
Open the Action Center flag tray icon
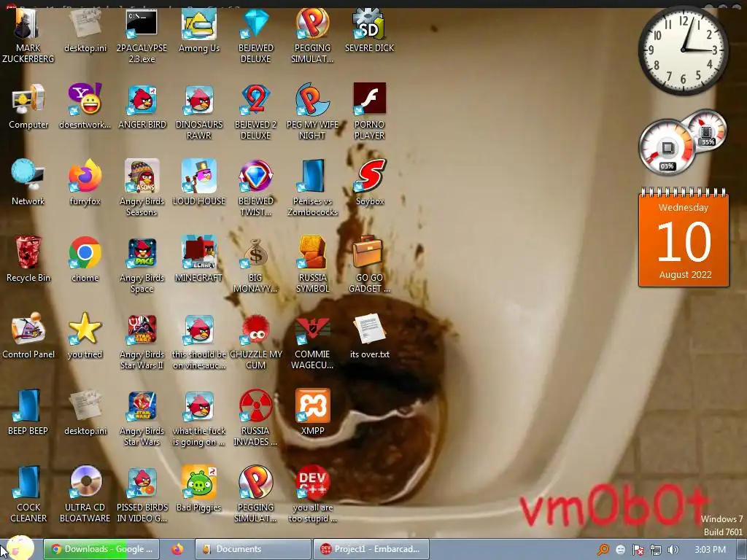638,550
